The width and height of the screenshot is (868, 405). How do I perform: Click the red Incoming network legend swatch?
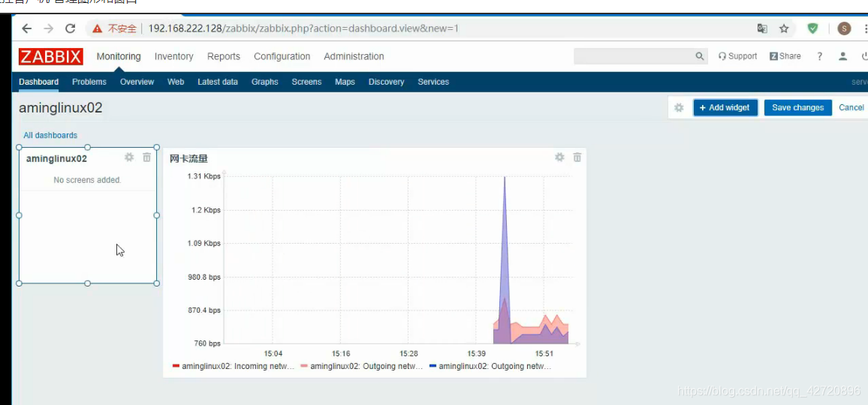[x=176, y=366]
